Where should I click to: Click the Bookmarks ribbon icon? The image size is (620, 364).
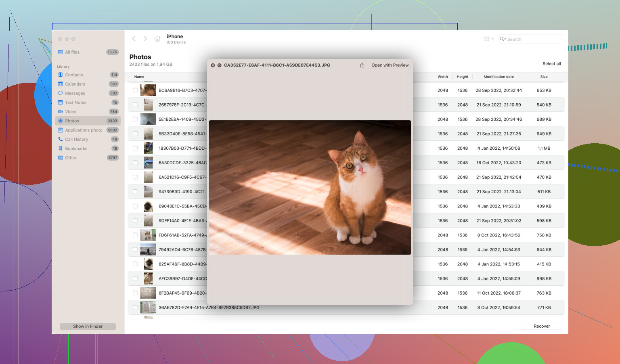click(x=61, y=149)
